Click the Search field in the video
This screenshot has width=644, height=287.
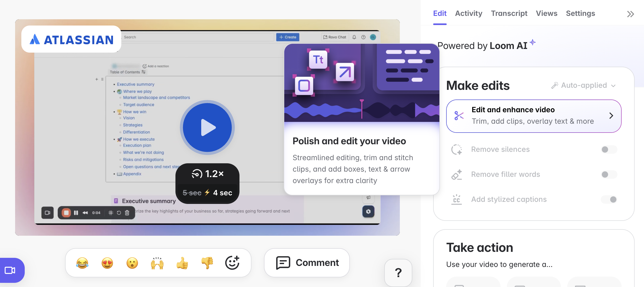(198, 37)
